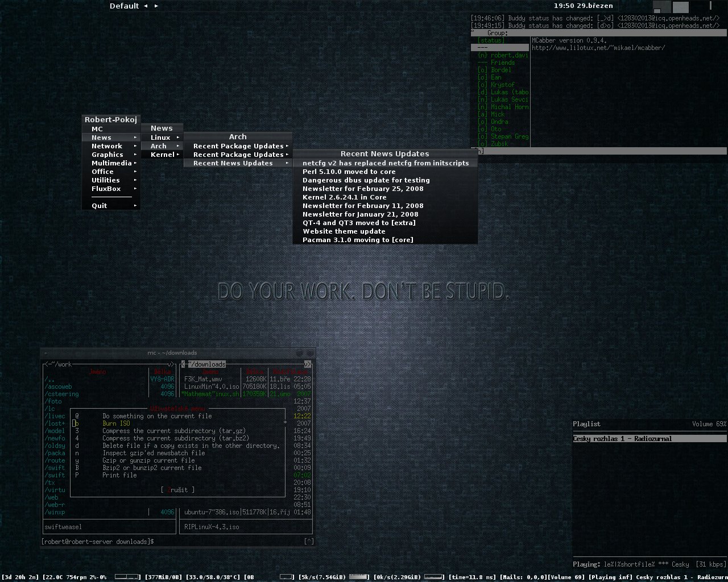Switch to next workspace using right arrow
Image resolution: width=728 pixels, height=582 pixels.
(x=156, y=6)
